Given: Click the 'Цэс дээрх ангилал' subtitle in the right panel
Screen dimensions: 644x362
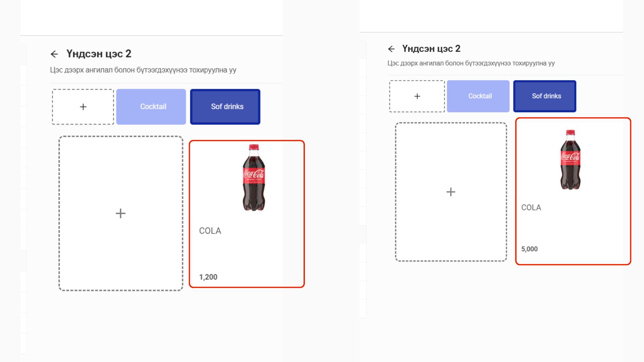Looking at the screenshot, I should [x=471, y=63].
